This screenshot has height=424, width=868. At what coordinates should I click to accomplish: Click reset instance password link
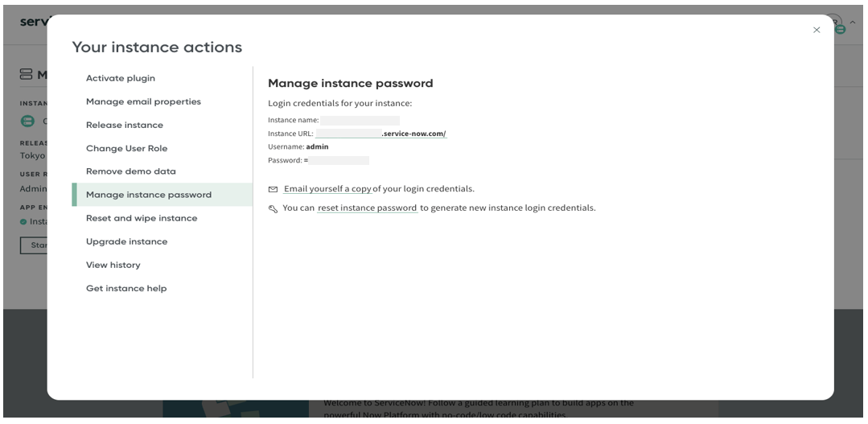tap(367, 208)
